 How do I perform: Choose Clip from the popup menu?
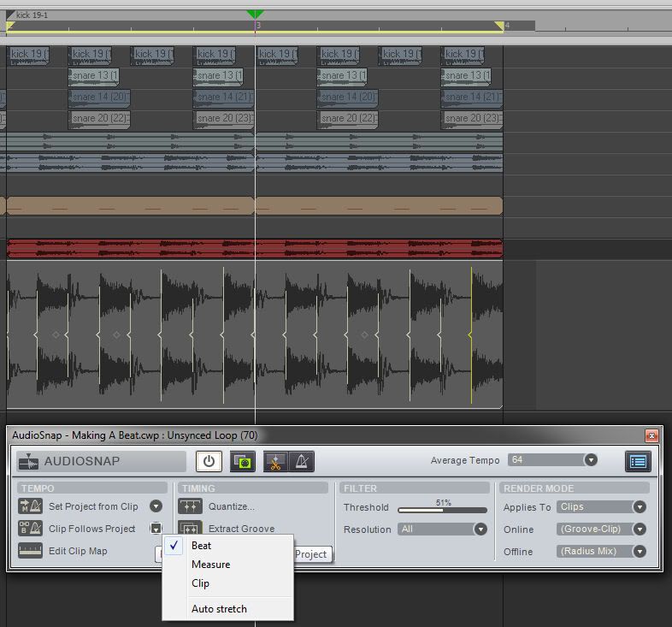click(x=200, y=583)
